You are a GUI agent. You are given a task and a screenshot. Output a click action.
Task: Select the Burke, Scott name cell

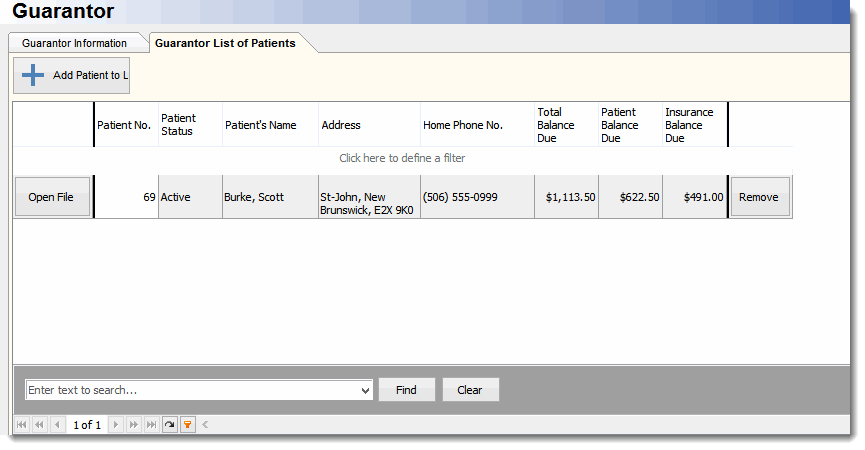pos(270,197)
